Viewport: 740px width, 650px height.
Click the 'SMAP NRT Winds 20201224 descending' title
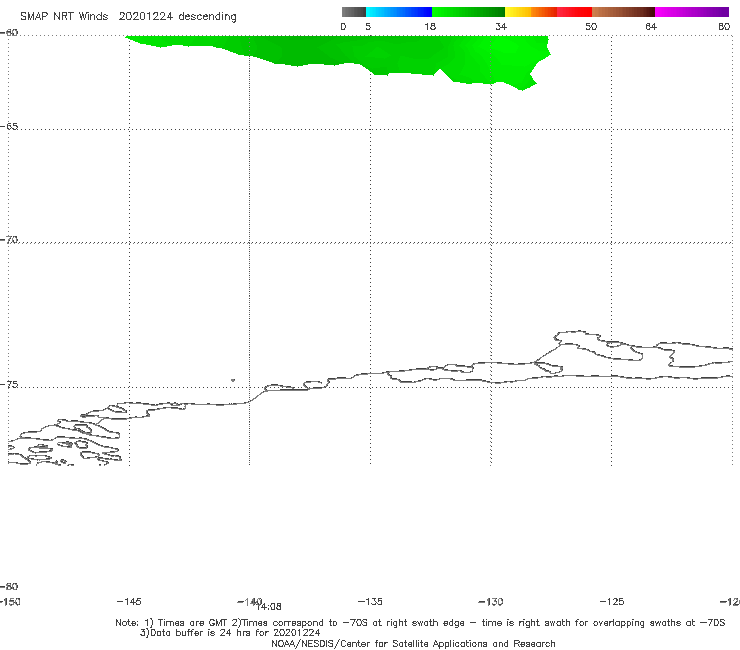click(x=128, y=17)
